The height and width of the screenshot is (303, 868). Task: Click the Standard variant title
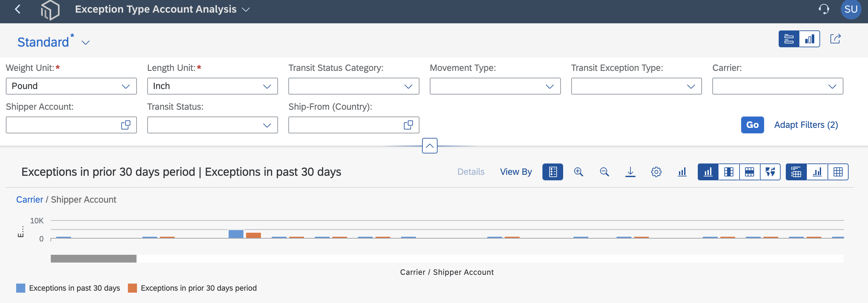point(43,42)
